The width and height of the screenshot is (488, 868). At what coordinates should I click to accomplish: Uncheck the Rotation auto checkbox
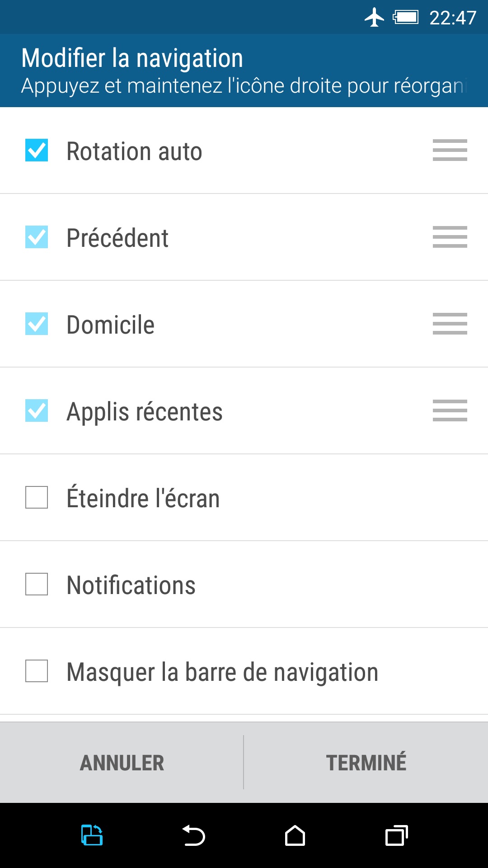click(x=37, y=150)
